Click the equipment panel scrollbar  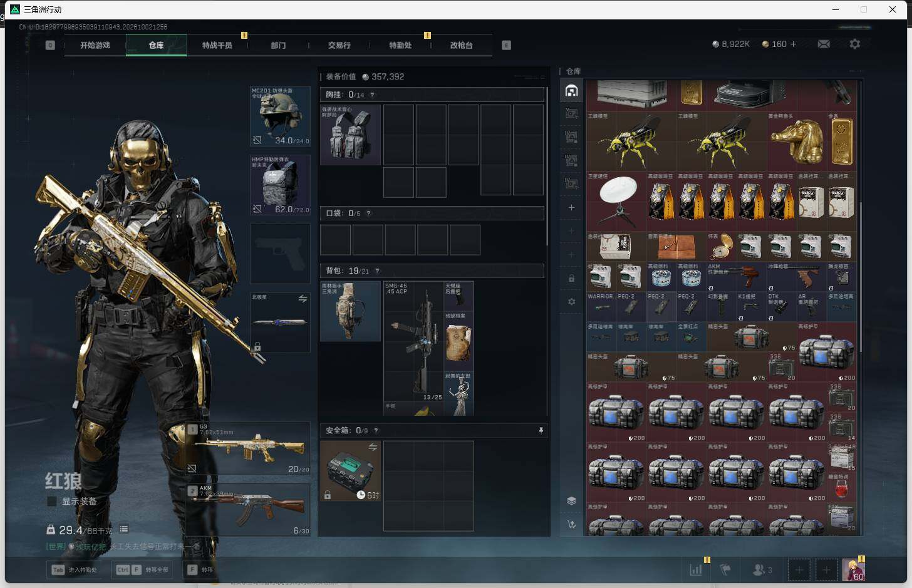(547, 167)
